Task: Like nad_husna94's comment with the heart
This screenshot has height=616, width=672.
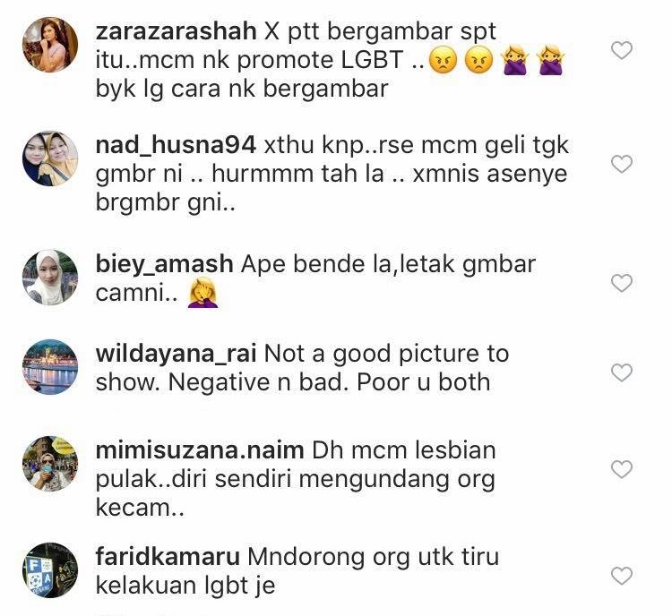Action: point(622,164)
